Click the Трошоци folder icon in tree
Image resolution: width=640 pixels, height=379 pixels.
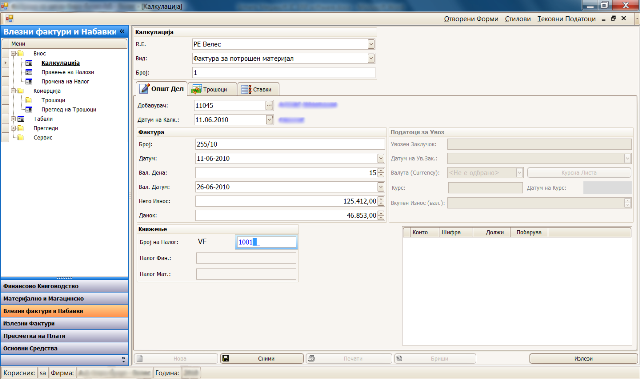(x=29, y=100)
